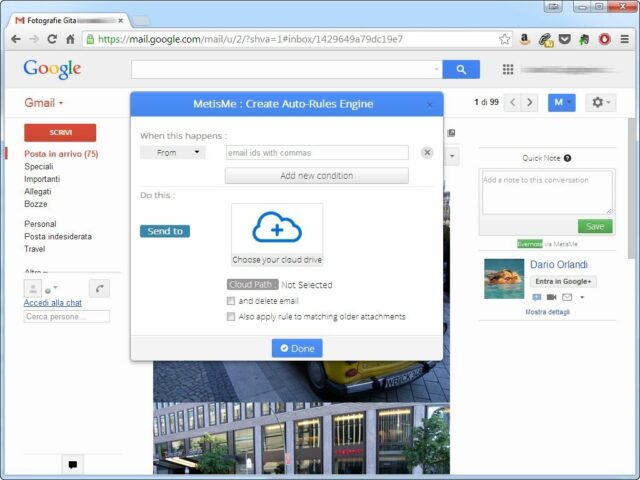Screen dimensions: 640x480
Task: Click the blue search magnifier button
Action: (461, 69)
